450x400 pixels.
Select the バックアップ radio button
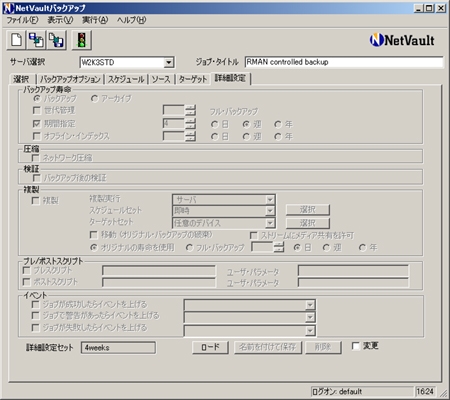tap(37, 99)
